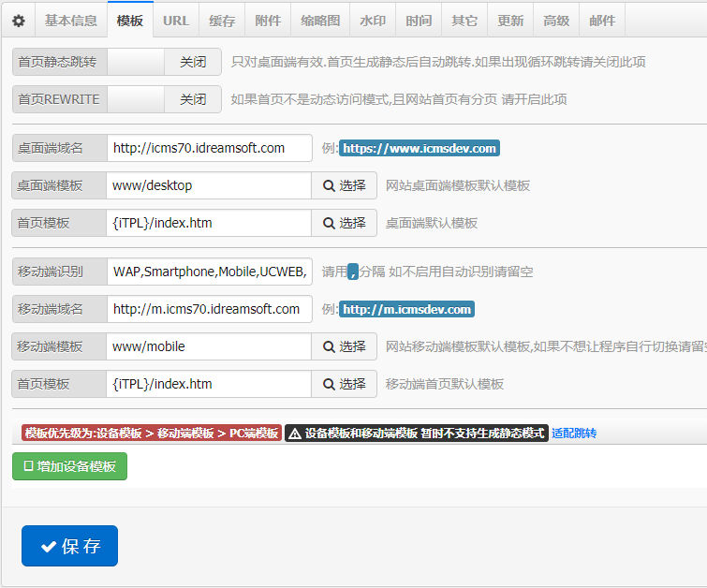Viewport: 707px width, 588px height.
Task: Click 选择 button for 桌面端模板
Action: pyautogui.click(x=345, y=185)
